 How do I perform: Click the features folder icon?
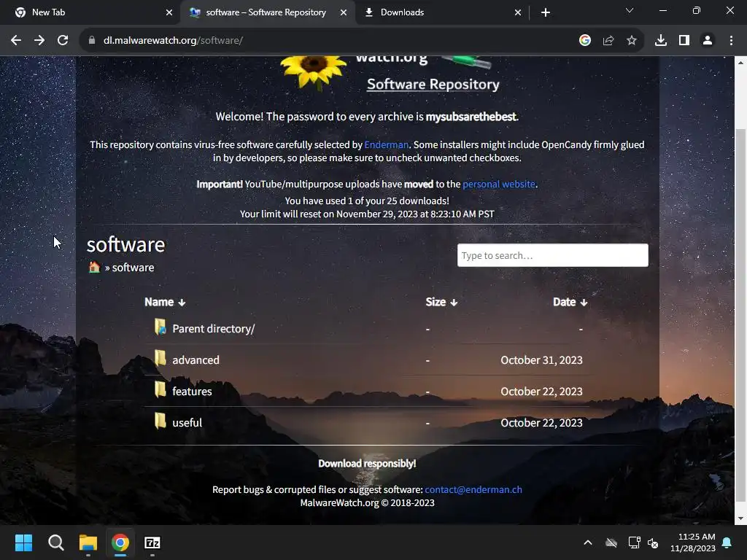pos(160,389)
